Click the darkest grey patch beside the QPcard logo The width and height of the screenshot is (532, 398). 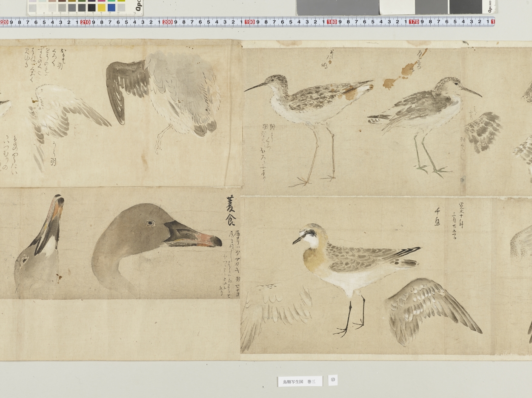point(465,7)
